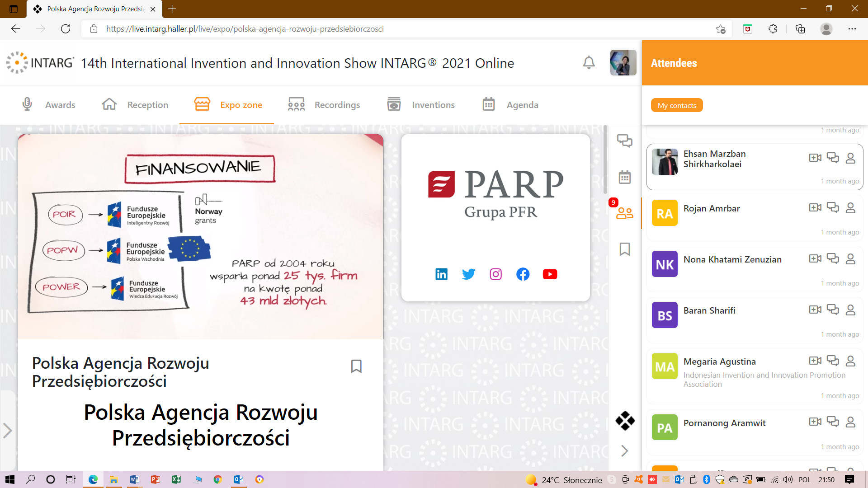Open Windows Start menu
Screen dimensions: 868x488
9,479
